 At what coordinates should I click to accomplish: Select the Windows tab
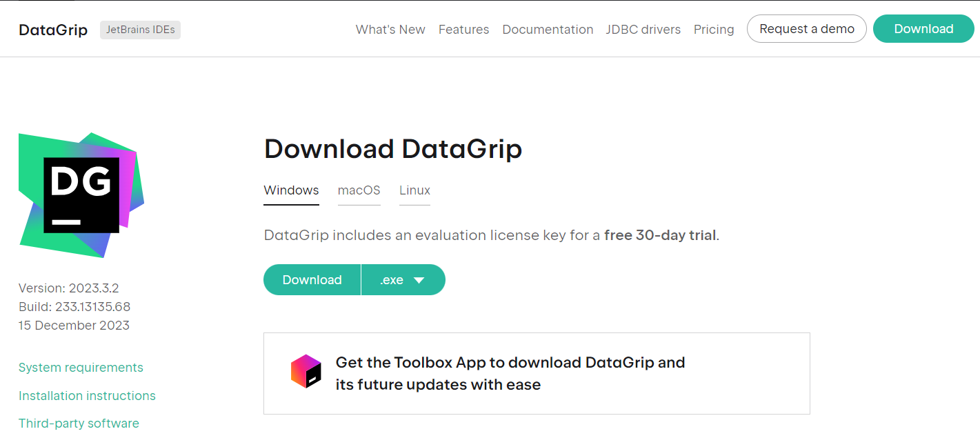(291, 190)
